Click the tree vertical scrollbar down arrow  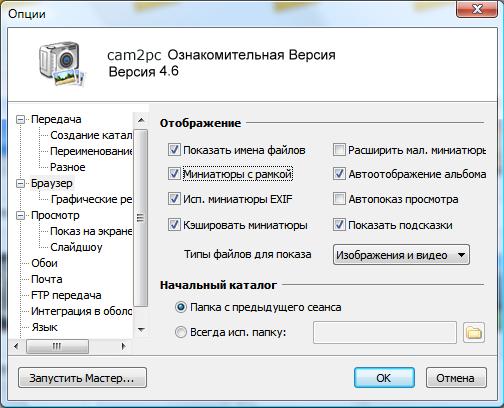141,330
